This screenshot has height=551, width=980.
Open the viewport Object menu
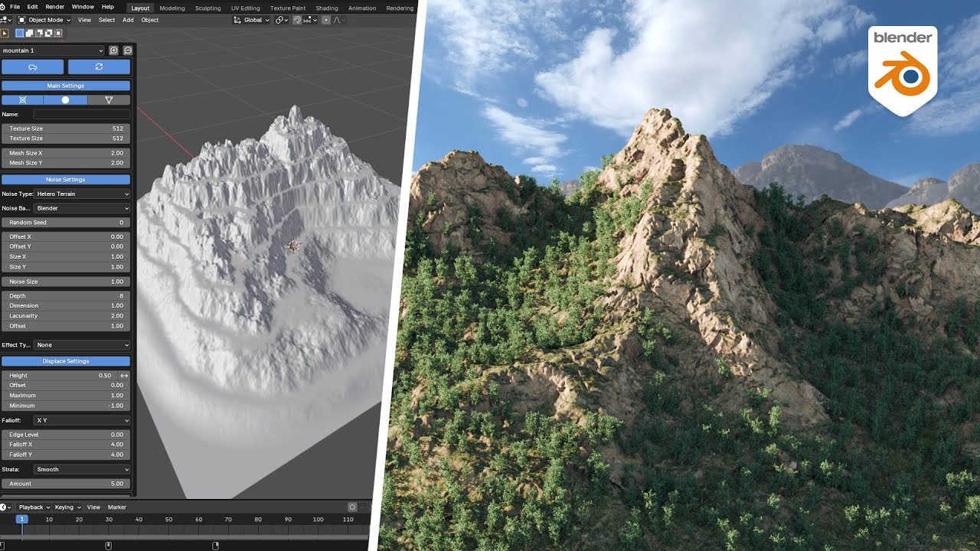[150, 20]
